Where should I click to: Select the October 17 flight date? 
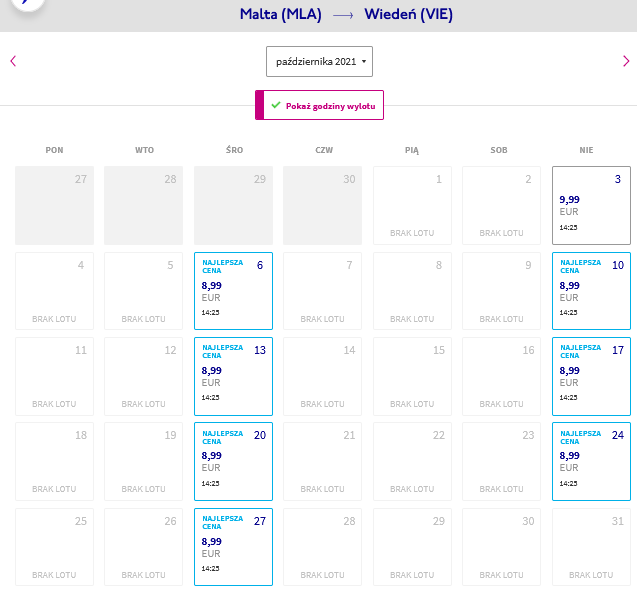tap(591, 376)
